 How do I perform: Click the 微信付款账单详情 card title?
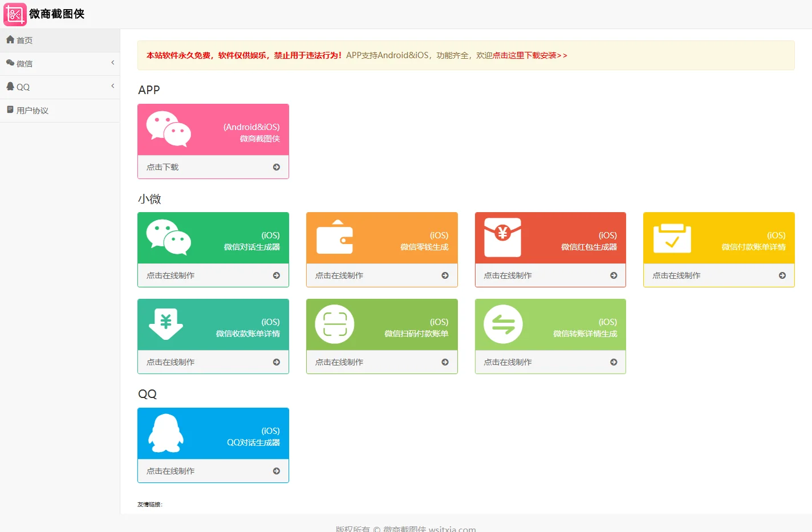pyautogui.click(x=753, y=247)
